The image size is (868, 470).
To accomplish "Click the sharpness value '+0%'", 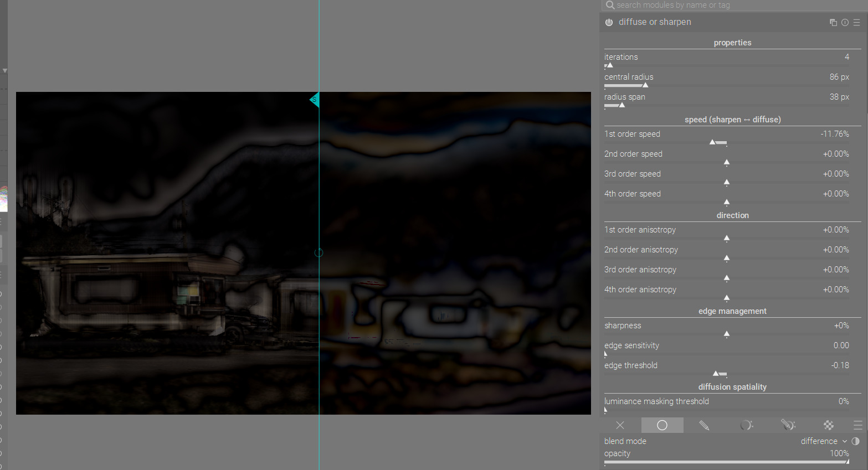I will click(841, 326).
